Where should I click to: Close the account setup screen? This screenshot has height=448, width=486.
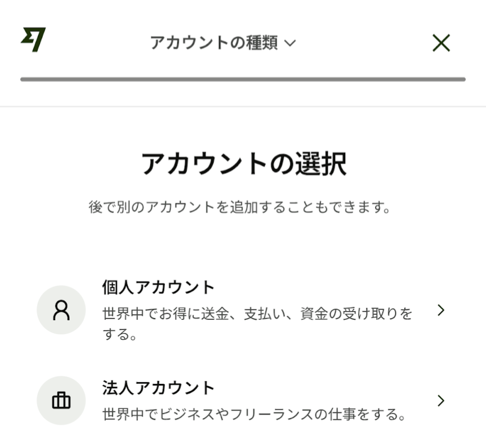[x=441, y=43]
